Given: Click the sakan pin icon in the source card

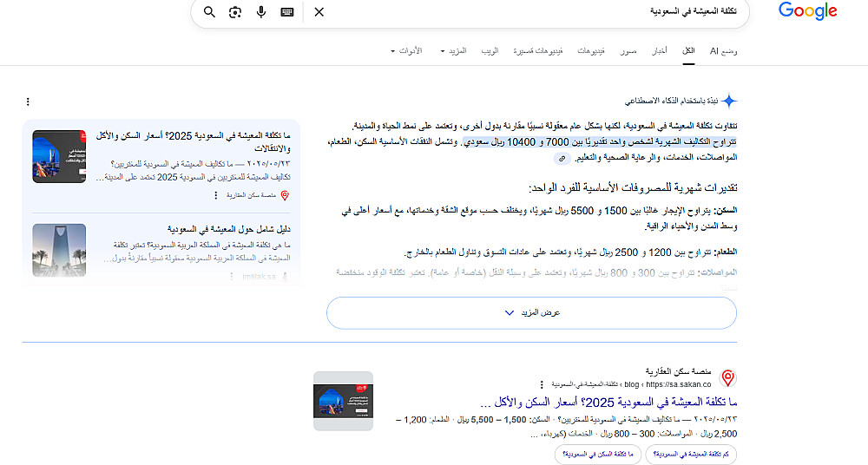Looking at the screenshot, I should click(285, 195).
